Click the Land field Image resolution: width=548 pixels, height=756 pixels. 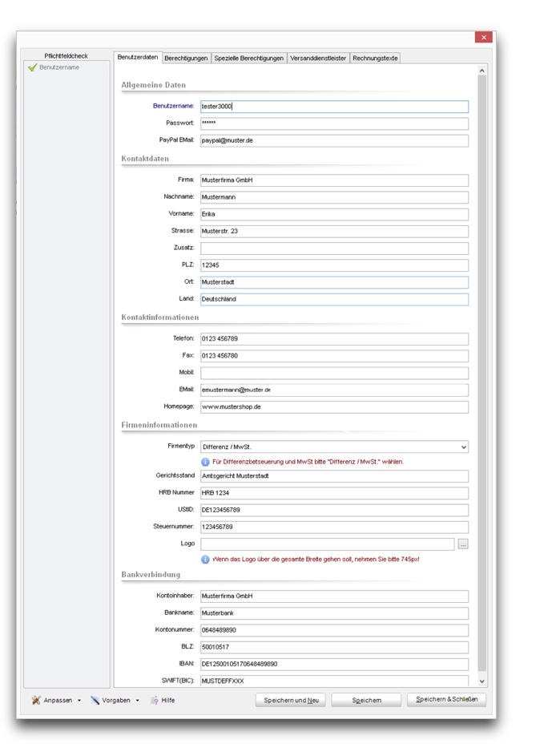point(334,299)
